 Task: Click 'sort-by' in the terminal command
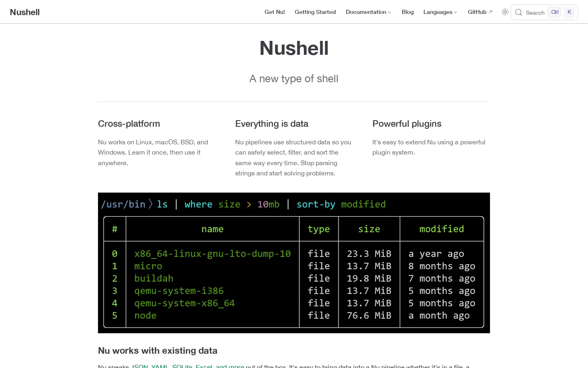pos(316,204)
